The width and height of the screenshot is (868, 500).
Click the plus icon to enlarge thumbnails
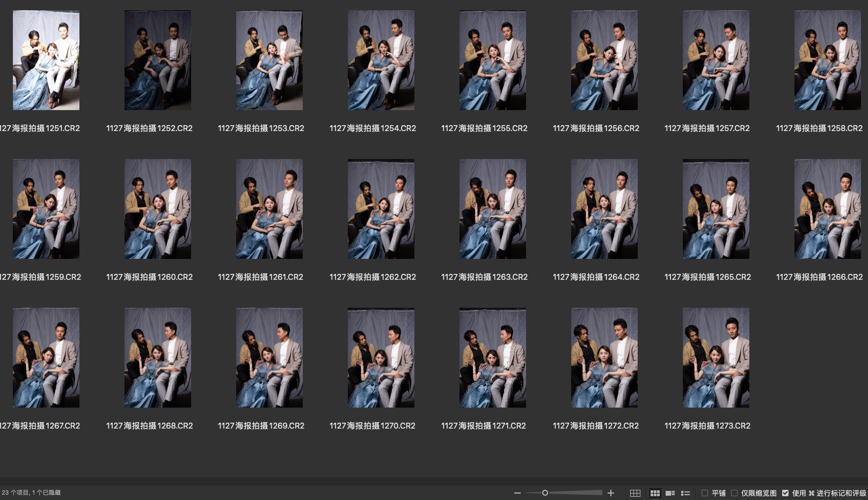[610, 493]
